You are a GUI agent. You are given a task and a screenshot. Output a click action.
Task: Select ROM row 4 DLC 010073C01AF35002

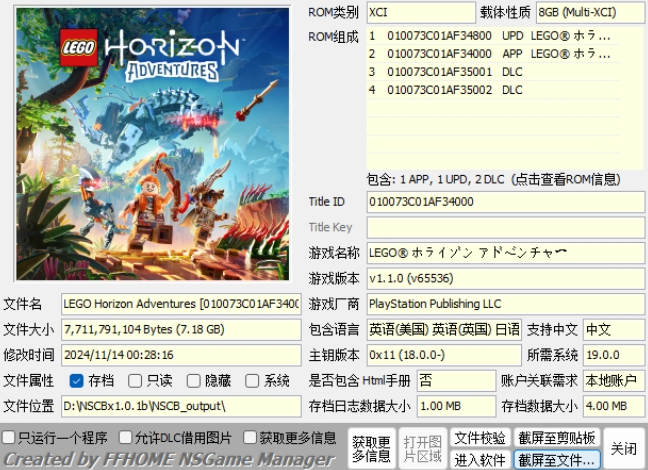pos(494,90)
